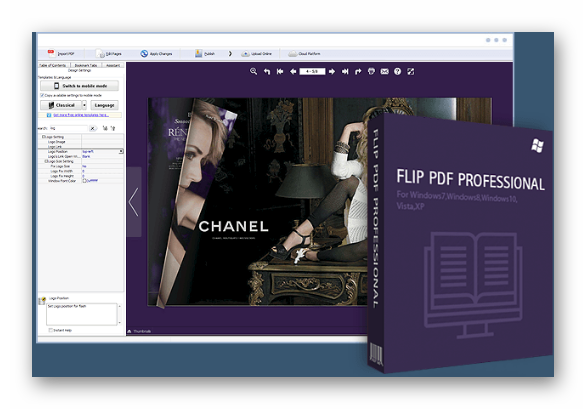Click the description text box
Screen dimensions: 586x409
coord(82,314)
